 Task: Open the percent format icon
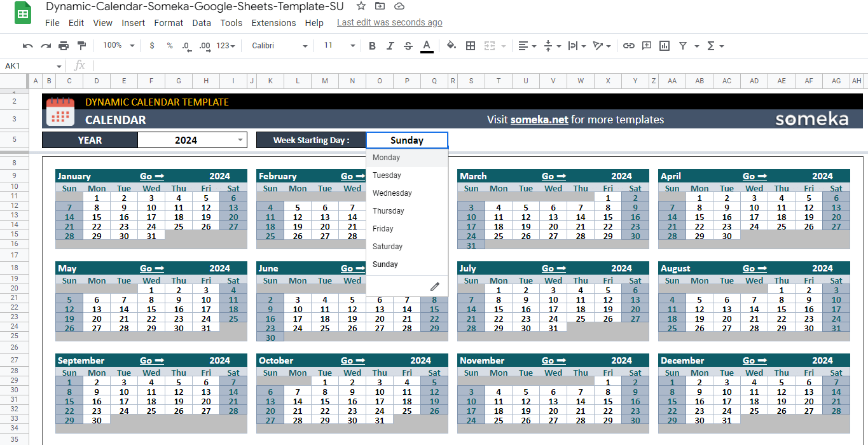click(169, 45)
